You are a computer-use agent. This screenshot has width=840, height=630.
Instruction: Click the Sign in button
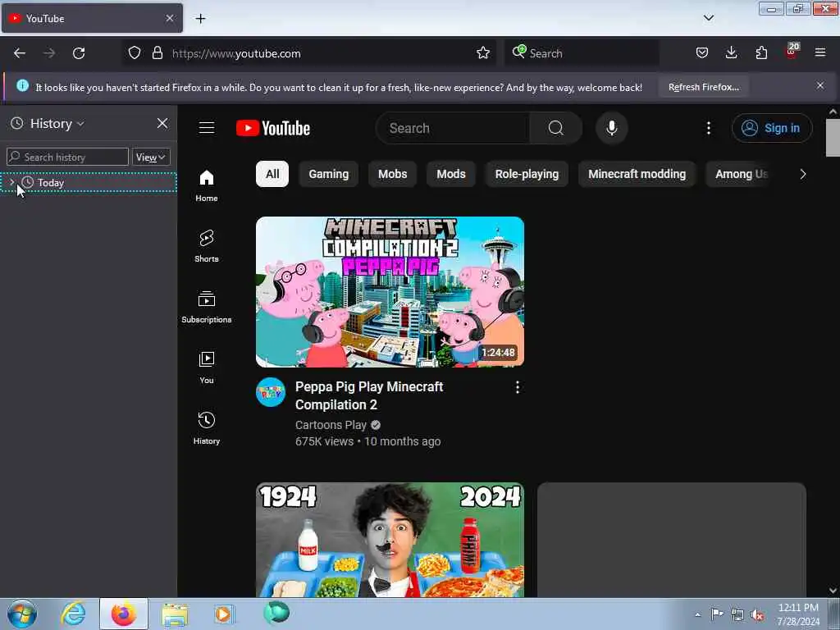pos(772,128)
